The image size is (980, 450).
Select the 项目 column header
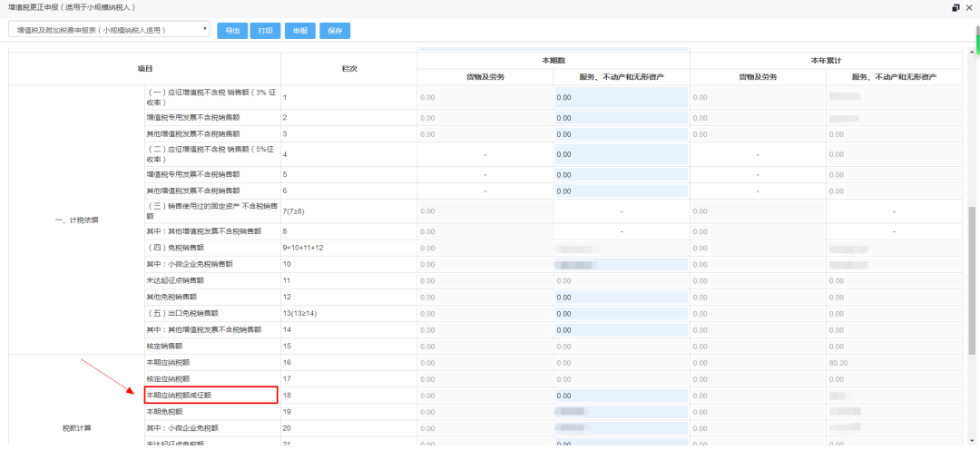[x=145, y=69]
